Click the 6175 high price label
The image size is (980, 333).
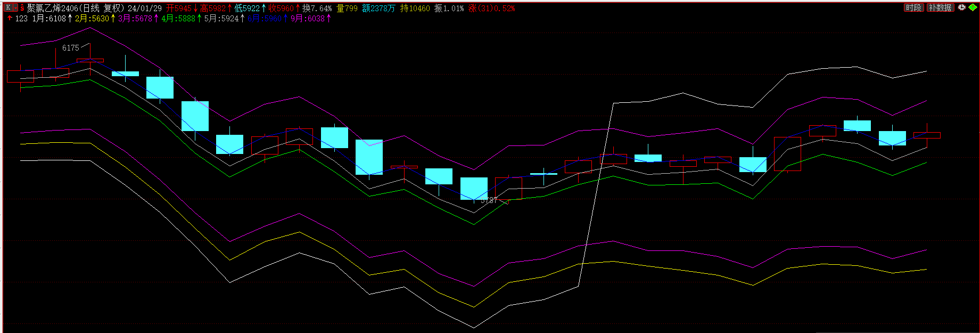point(71,48)
